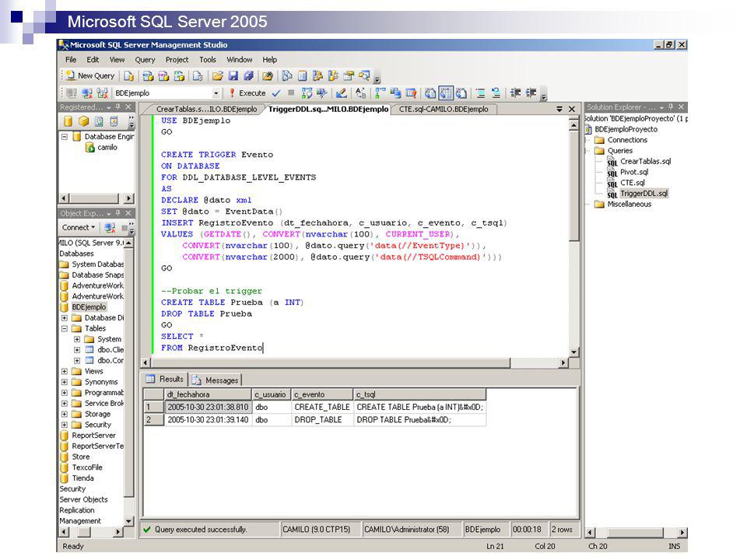The width and height of the screenshot is (747, 560).
Task: Click the Disconnect icon in Object Explorer toolbar
Action: [110, 228]
